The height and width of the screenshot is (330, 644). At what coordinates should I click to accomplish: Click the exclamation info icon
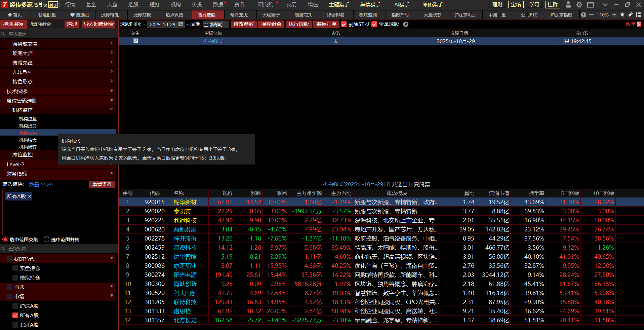[583, 15]
